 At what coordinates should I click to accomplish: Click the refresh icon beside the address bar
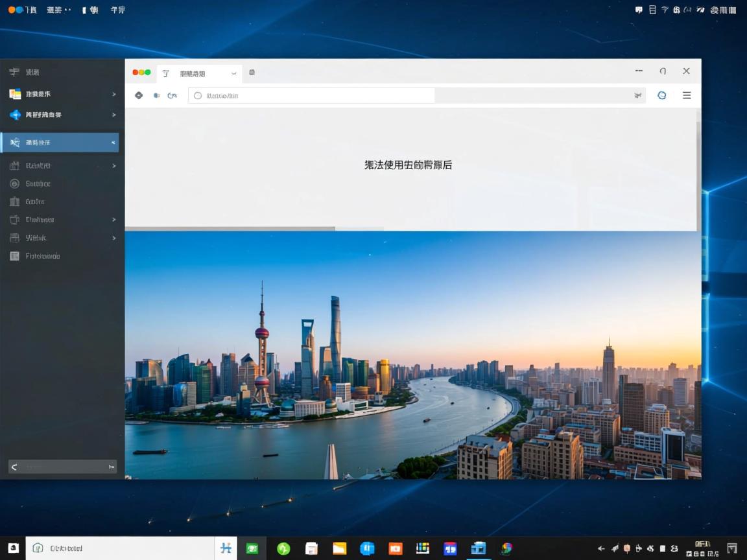click(x=661, y=95)
